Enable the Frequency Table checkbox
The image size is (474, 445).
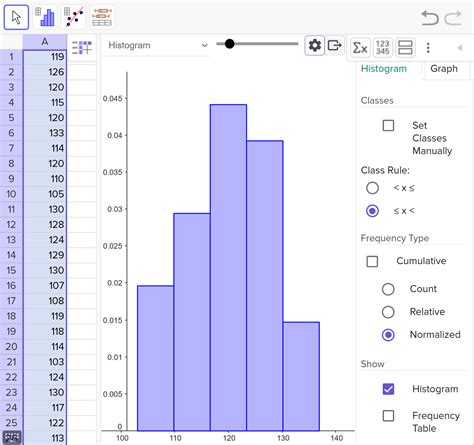coord(388,416)
